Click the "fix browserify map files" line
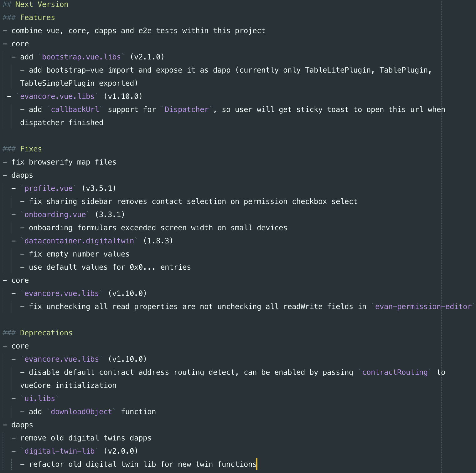Screen dimensions: 476x473 point(64,162)
